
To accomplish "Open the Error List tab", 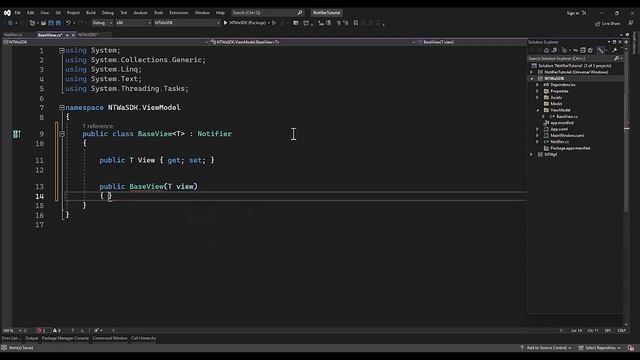I will pos(10,338).
